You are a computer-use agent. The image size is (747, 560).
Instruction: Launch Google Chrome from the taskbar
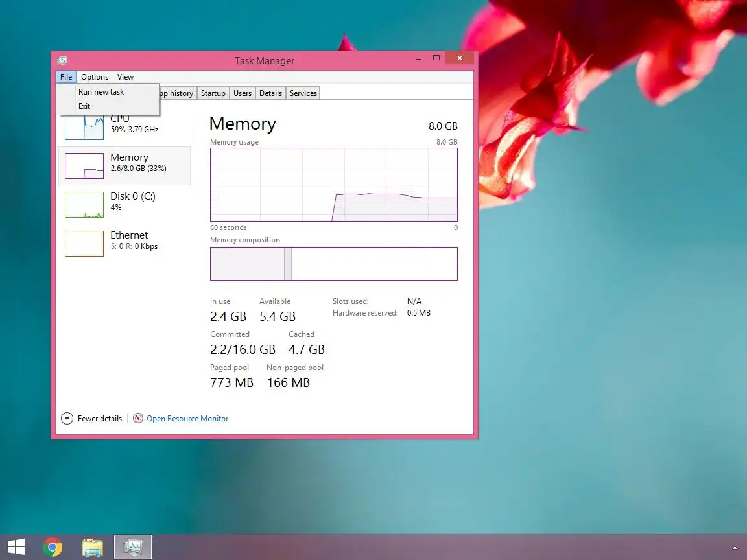coord(53,547)
